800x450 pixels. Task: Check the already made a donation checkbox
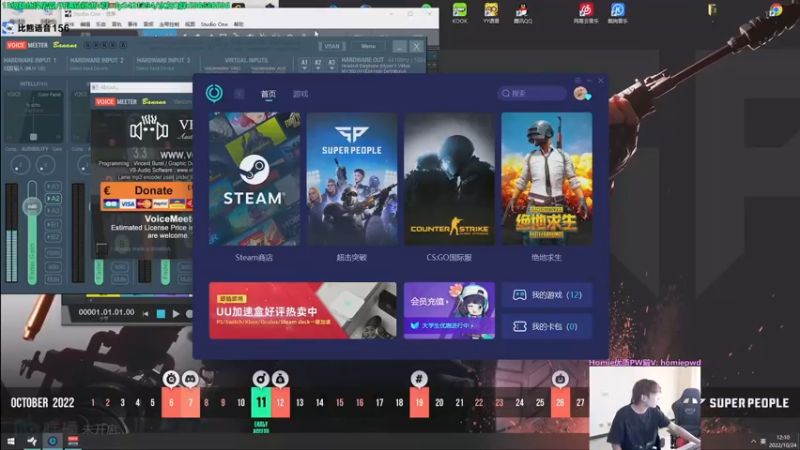(x=102, y=248)
